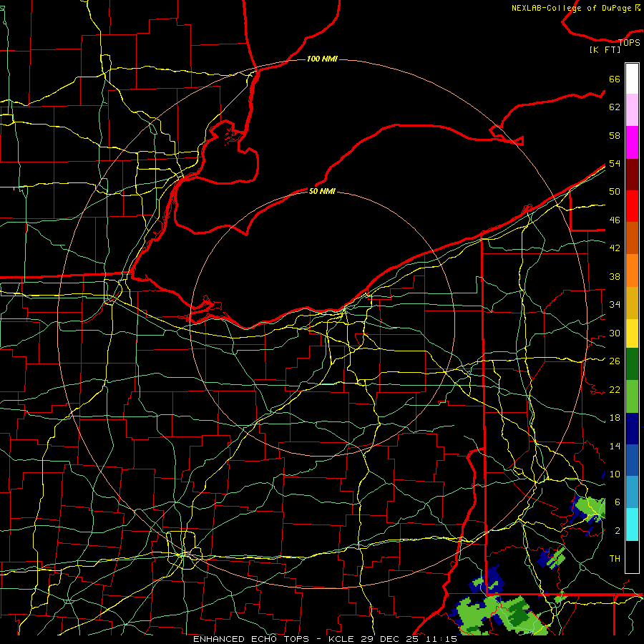The width and height of the screenshot is (644, 644).
Task: Click the TOPS legend title
Action: pyautogui.click(x=629, y=42)
